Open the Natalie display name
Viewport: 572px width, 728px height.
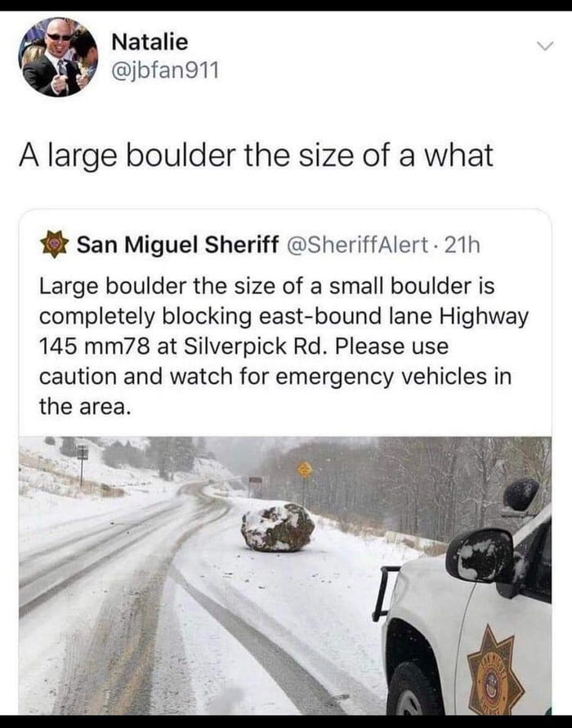coord(150,42)
